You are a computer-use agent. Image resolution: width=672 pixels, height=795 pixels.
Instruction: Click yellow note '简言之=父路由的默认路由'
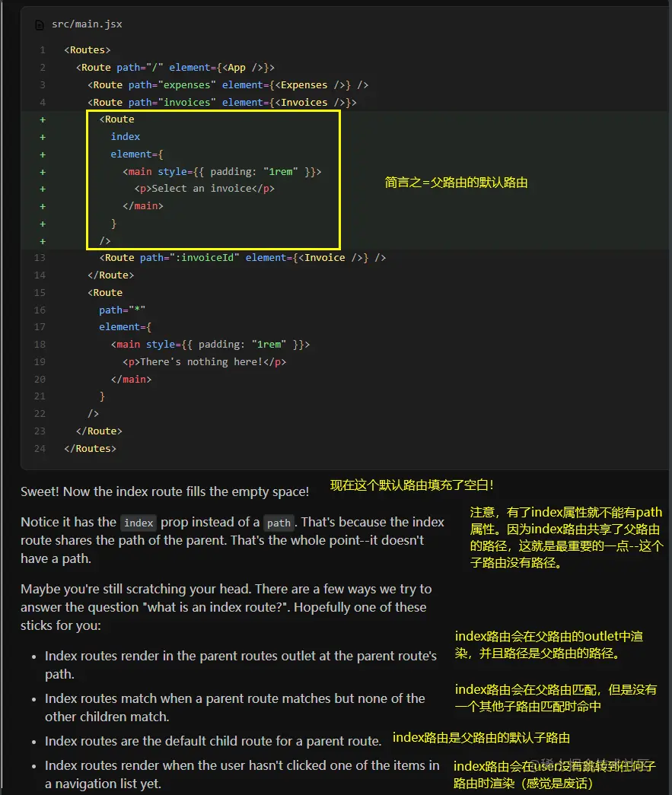tap(456, 183)
